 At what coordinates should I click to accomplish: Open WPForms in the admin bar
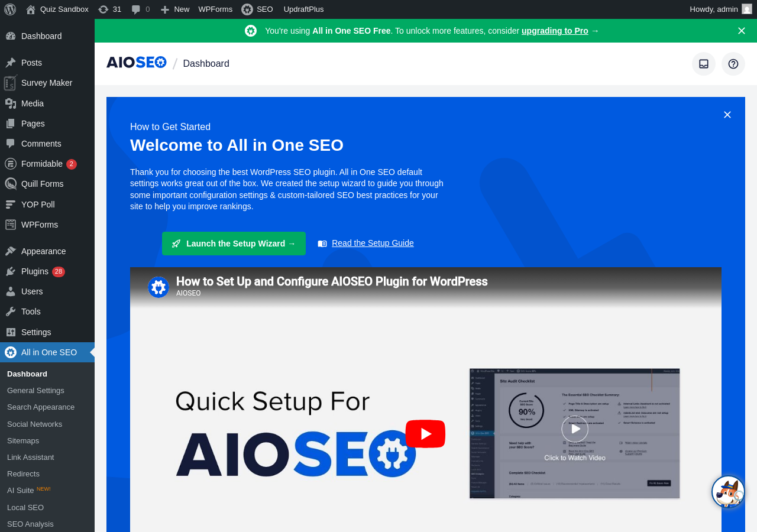click(215, 9)
